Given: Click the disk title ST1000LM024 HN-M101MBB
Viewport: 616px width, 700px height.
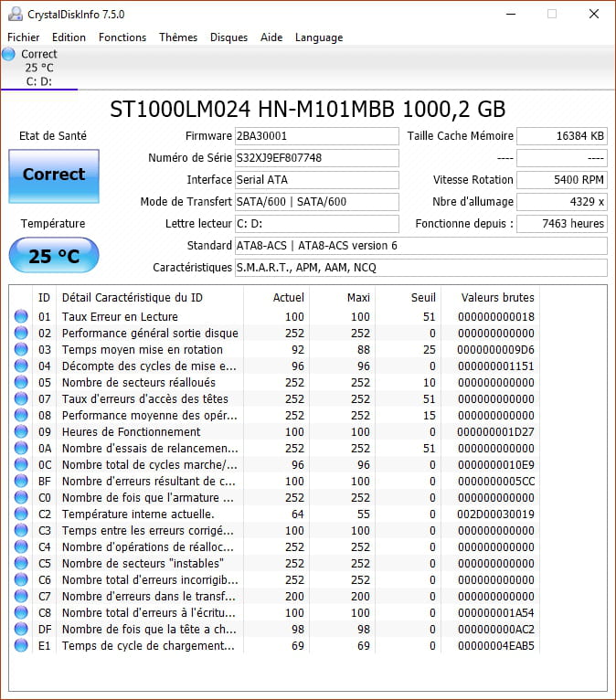Looking at the screenshot, I should click(308, 110).
